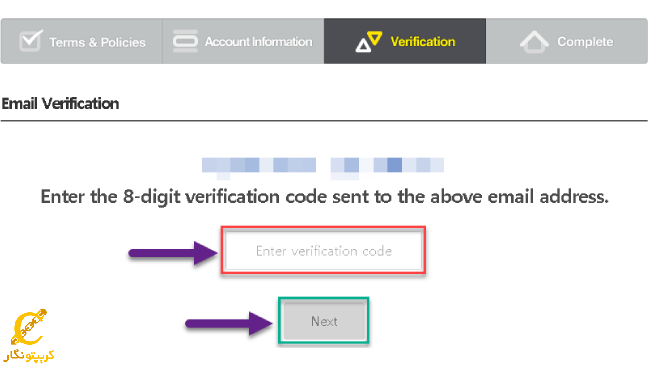Click the Persian logo text under coin
This screenshot has height=365, width=650.
(29, 355)
